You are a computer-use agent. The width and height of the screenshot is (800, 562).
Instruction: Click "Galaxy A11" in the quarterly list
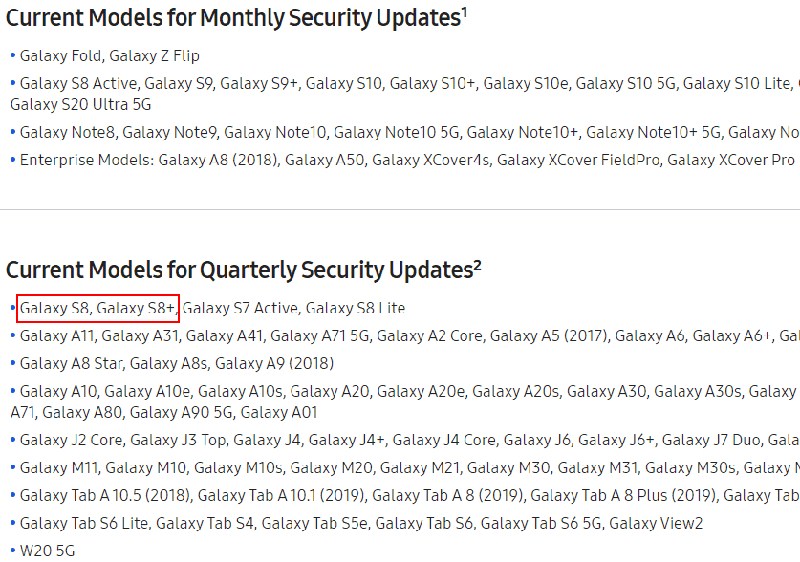(57, 336)
